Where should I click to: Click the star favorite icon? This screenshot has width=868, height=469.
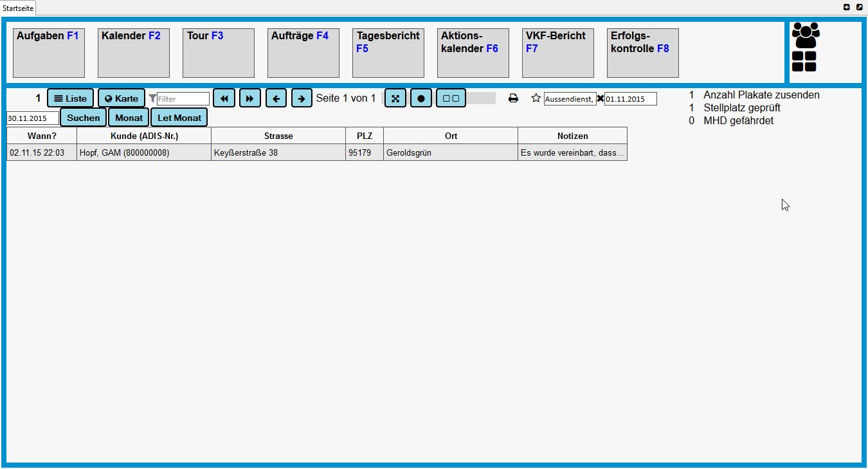(536, 98)
